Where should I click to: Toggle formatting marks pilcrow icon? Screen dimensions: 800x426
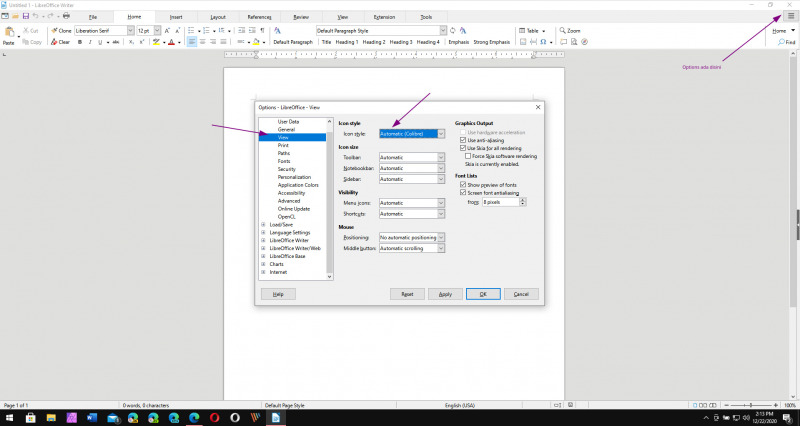pyautogui.click(x=262, y=31)
